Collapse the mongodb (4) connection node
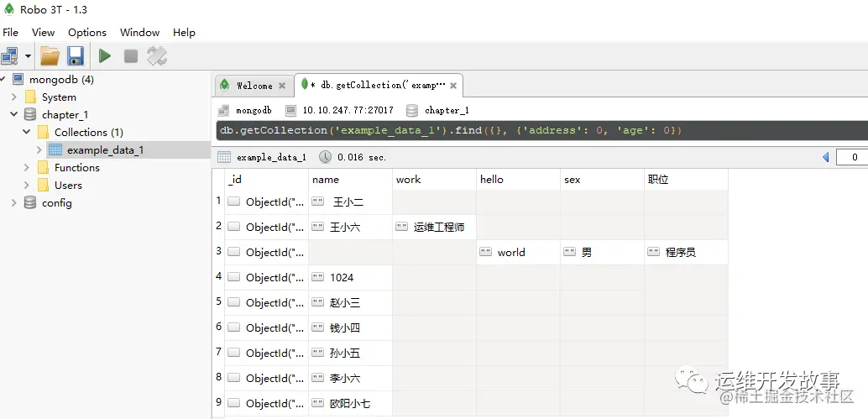The height and width of the screenshot is (419, 868). click(3, 80)
